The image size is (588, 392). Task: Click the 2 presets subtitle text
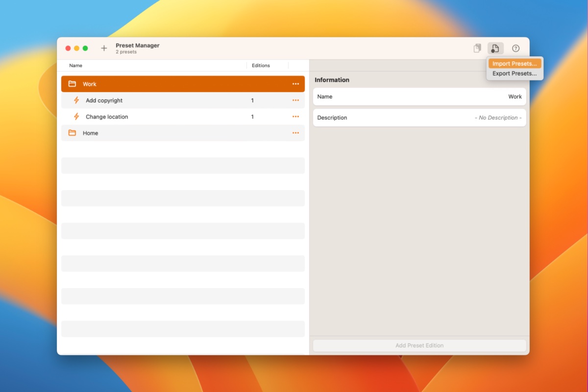126,52
